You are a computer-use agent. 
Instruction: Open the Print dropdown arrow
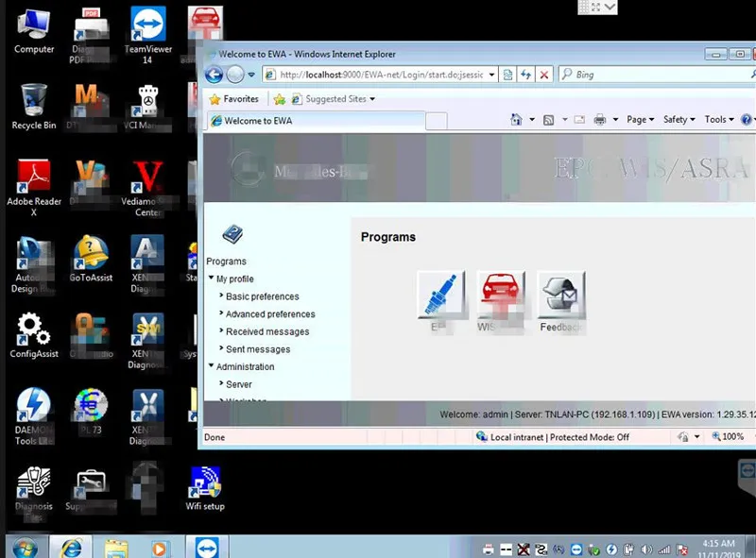[x=615, y=120]
